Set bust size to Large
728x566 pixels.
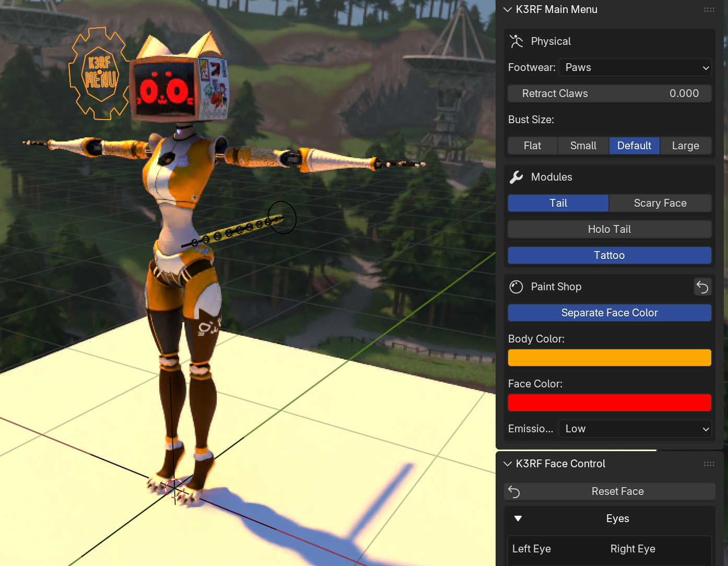[x=686, y=146]
